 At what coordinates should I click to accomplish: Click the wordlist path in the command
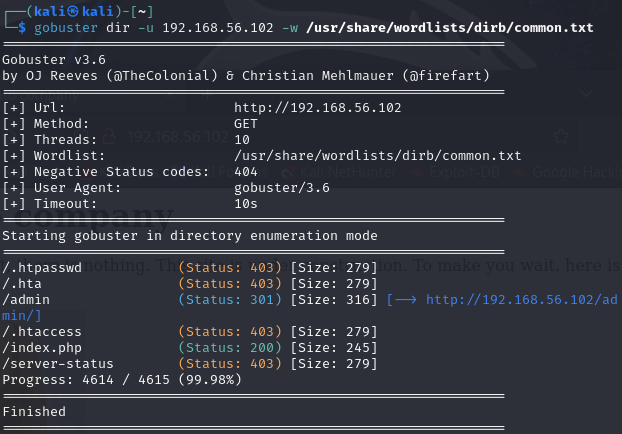tap(449, 28)
